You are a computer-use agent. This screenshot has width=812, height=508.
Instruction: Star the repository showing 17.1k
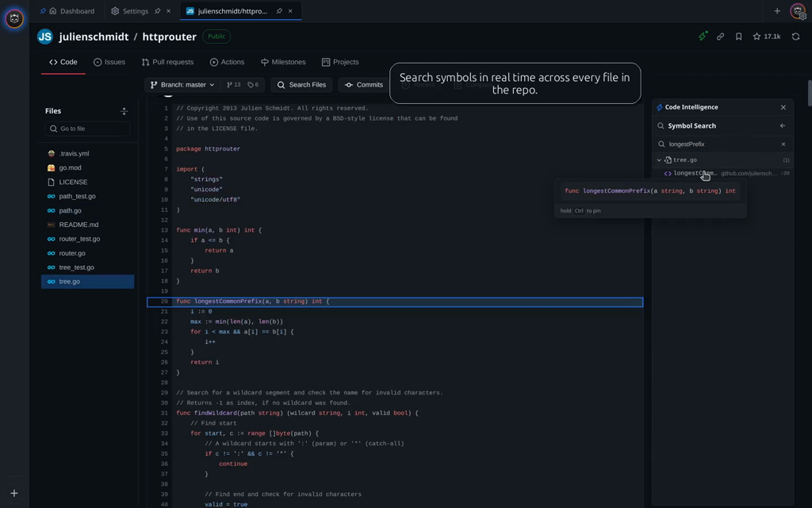click(x=767, y=37)
